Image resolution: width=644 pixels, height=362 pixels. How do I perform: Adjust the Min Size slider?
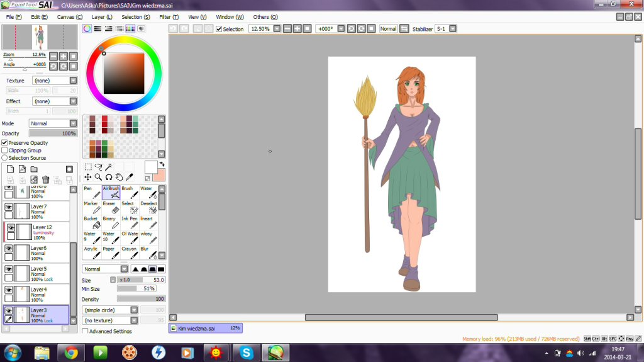[136, 289]
